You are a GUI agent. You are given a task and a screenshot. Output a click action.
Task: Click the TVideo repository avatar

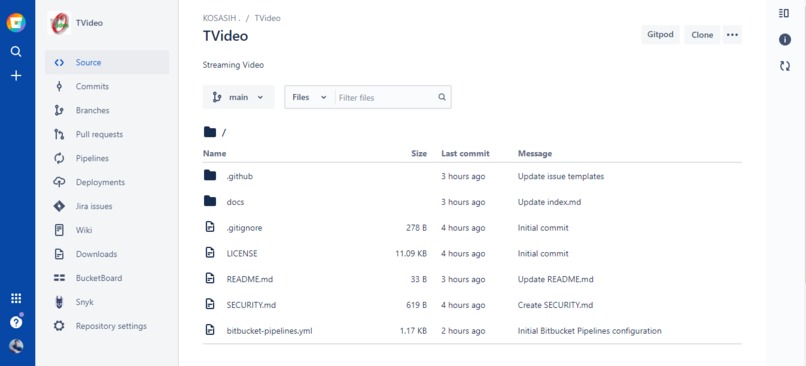point(59,23)
